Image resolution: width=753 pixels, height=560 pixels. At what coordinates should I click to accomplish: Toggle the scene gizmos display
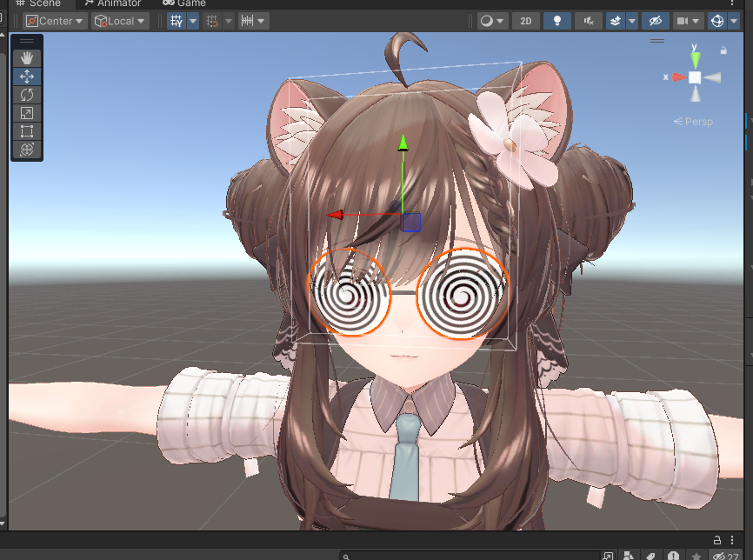717,21
